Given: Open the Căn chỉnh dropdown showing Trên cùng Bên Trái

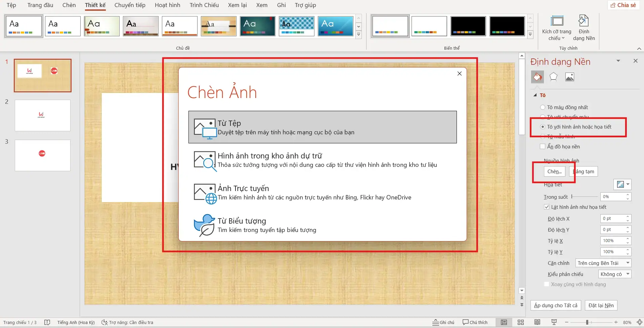Looking at the screenshot, I should (x=628, y=263).
